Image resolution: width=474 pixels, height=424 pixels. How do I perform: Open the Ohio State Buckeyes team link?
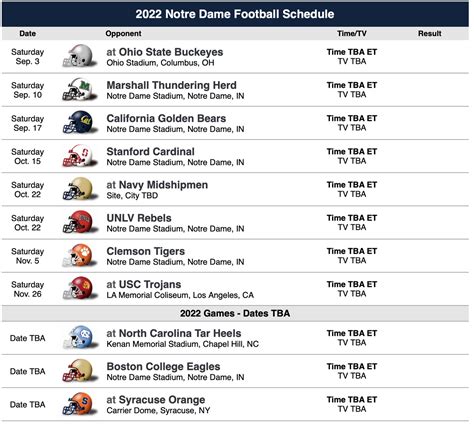coord(171,52)
